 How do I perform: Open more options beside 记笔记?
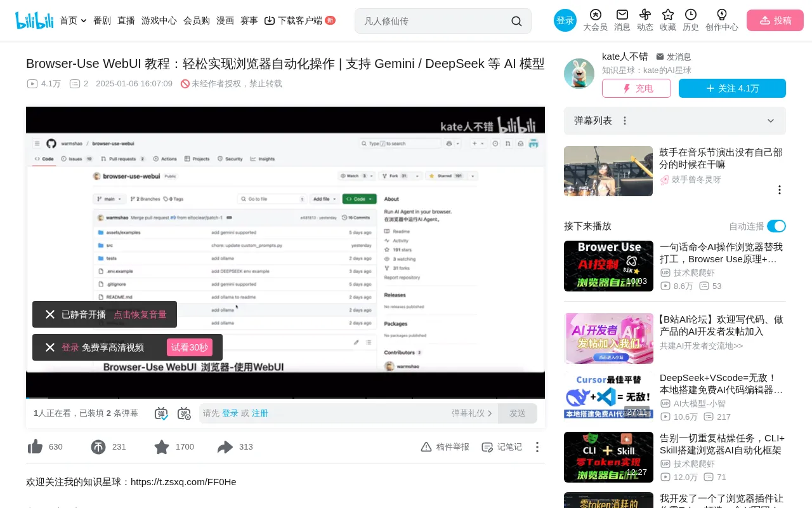(x=537, y=447)
